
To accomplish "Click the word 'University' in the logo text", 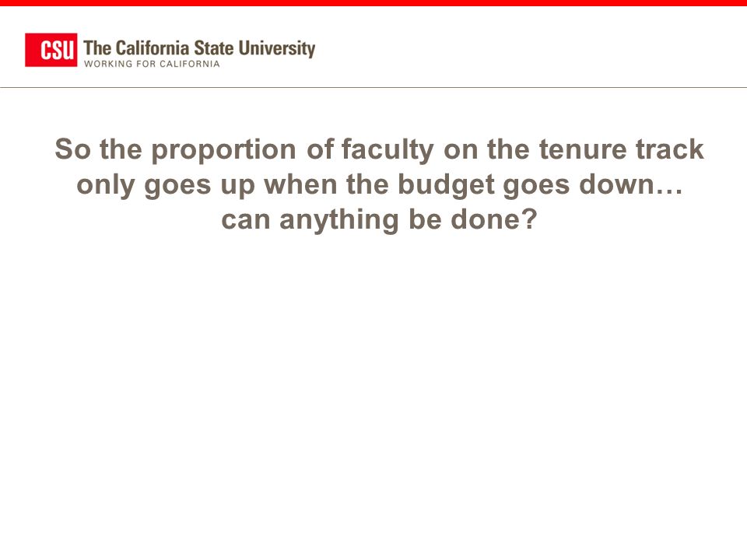I will tap(277, 48).
